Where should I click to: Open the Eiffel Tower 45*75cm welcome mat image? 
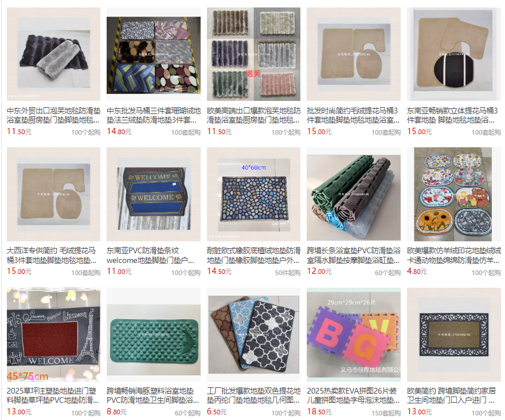coord(53,335)
